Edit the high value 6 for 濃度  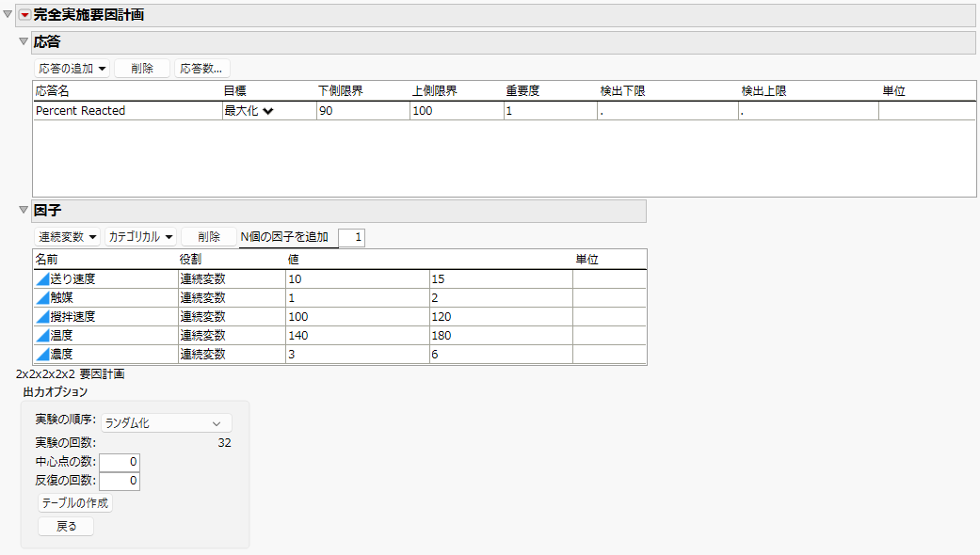pyautogui.click(x=501, y=354)
